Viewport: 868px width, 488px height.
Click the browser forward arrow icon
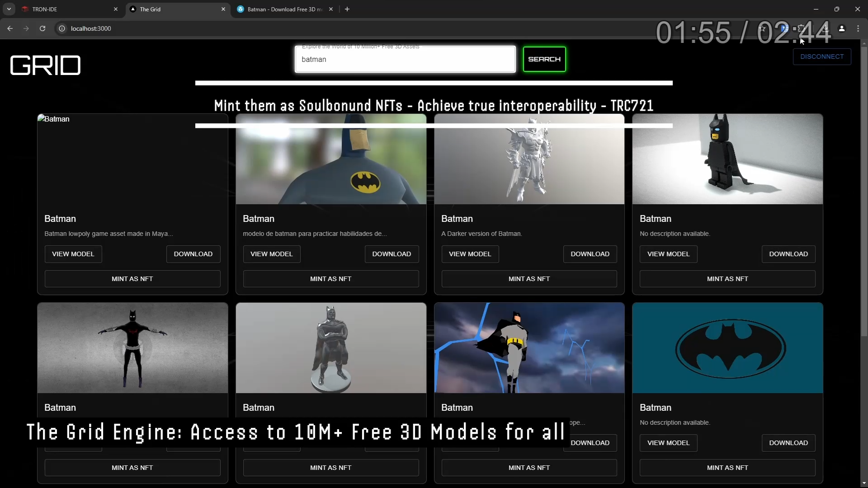point(26,28)
